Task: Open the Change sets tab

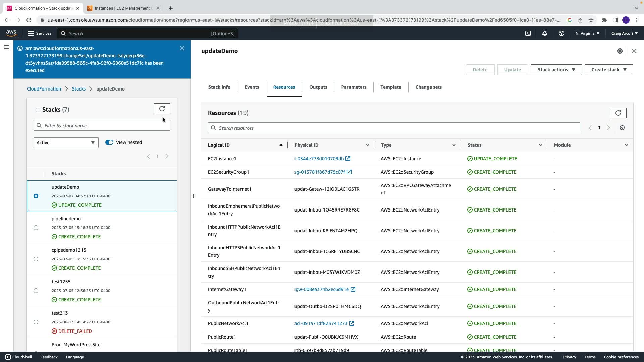Action: tap(428, 87)
